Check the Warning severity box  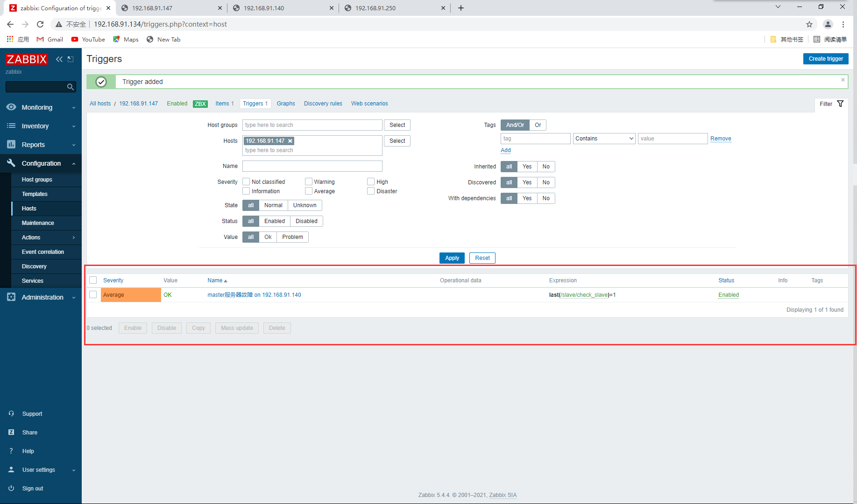coord(309,182)
